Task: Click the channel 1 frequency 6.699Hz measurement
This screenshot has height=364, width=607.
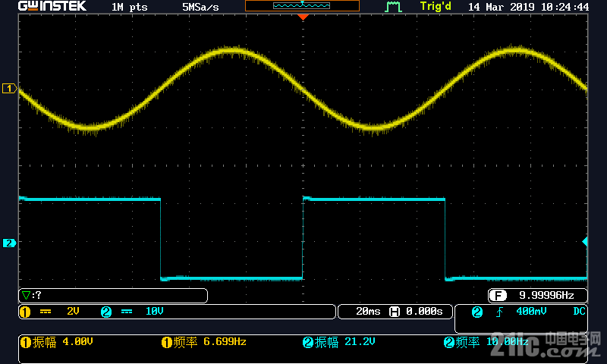Action: tap(204, 342)
